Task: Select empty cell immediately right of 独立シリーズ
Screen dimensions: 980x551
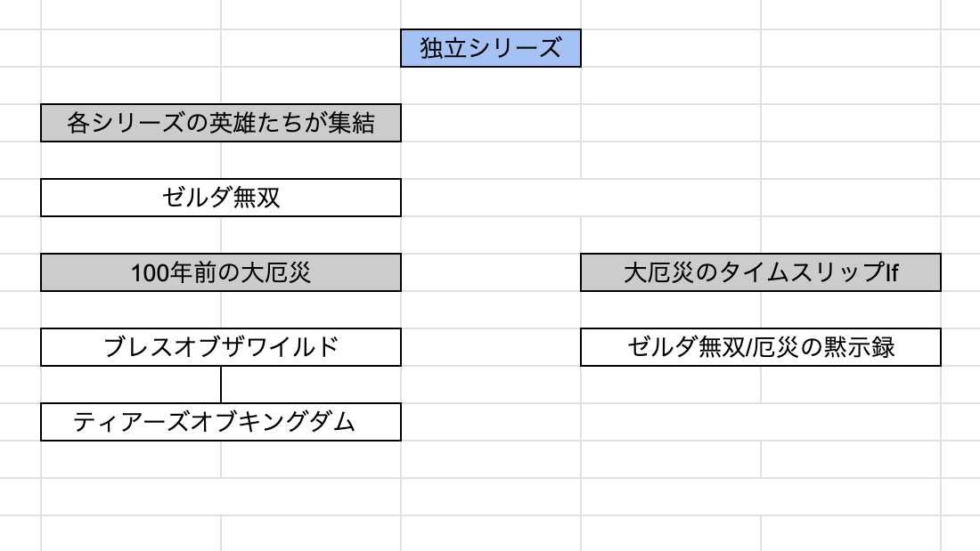Action: 671,48
